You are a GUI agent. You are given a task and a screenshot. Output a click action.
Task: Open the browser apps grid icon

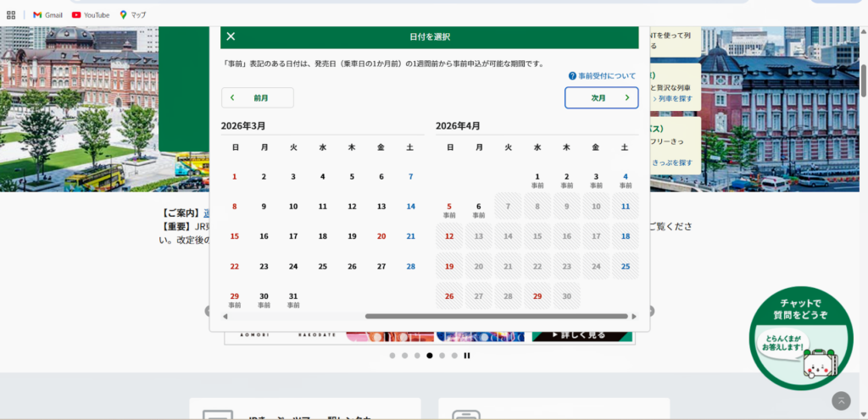pyautogui.click(x=11, y=14)
